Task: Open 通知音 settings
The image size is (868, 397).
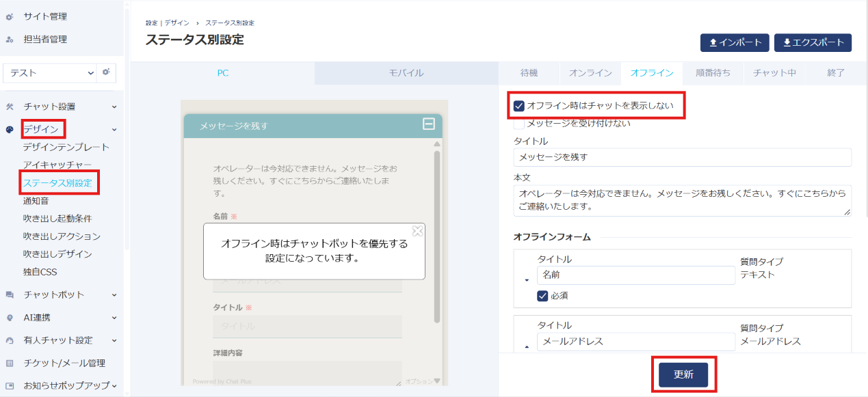Action: [36, 200]
